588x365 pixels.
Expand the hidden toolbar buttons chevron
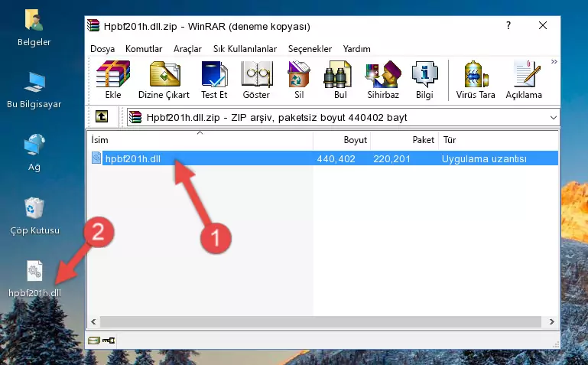(x=554, y=61)
